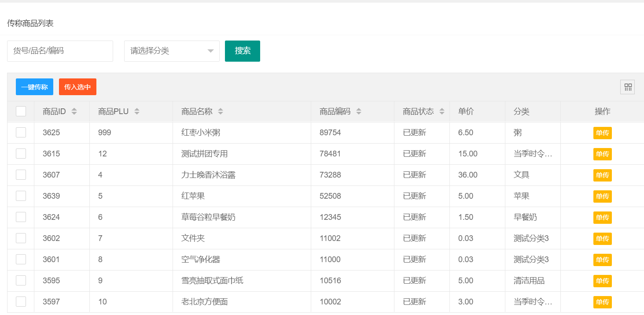Sort by 商品ID column arrows
The height and width of the screenshot is (315, 644).
click(74, 111)
